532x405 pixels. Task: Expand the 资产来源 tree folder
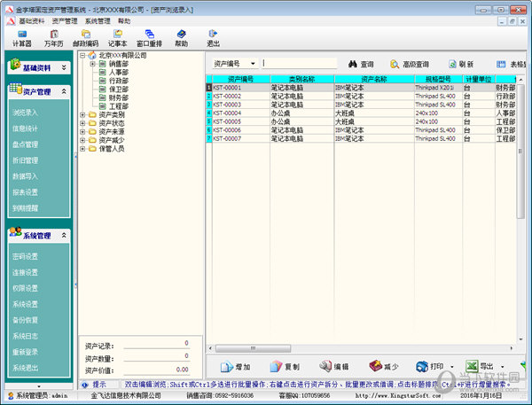tap(82, 132)
